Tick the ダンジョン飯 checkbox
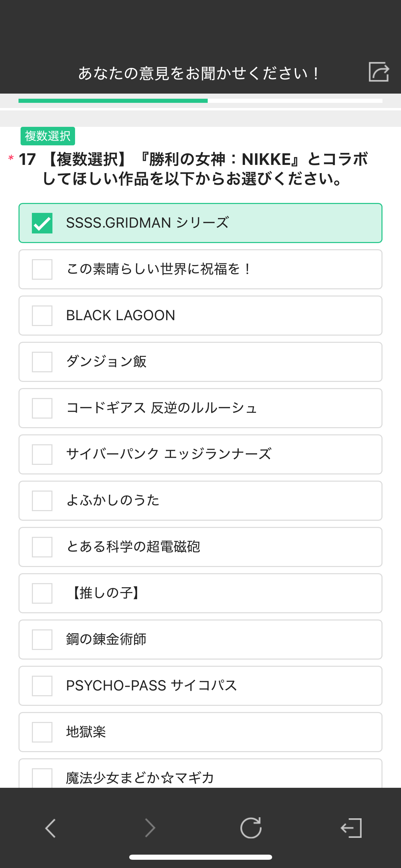Viewport: 401px width, 868px height. click(x=42, y=362)
